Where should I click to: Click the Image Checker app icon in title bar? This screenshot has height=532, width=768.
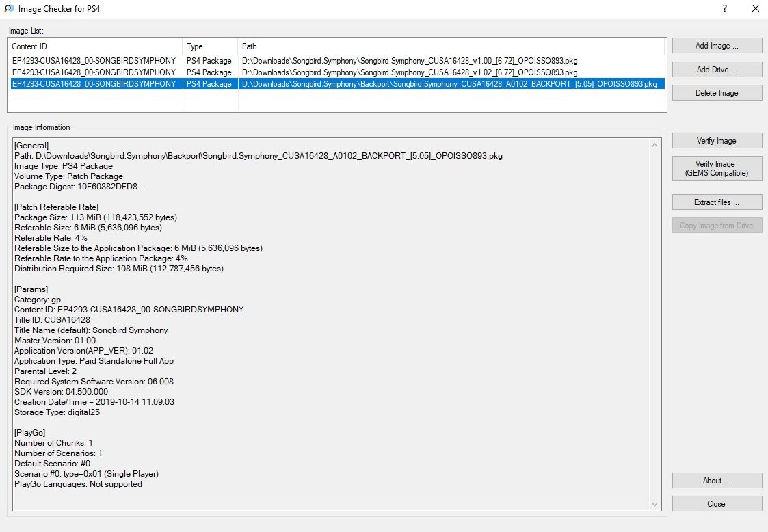point(9,9)
